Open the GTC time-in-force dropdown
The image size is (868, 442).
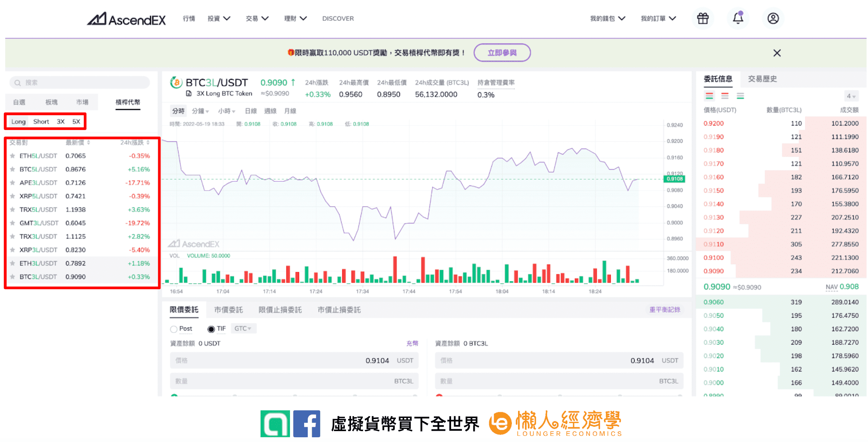coord(243,329)
